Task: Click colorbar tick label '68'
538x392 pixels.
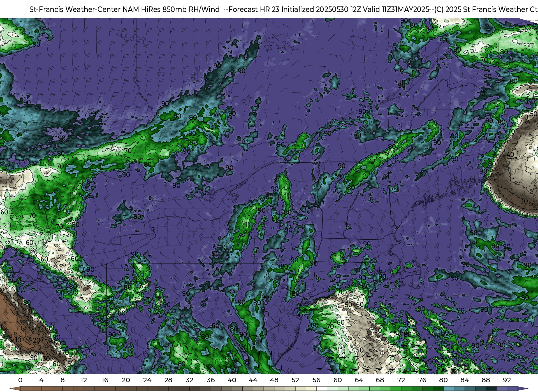Action: point(380,380)
